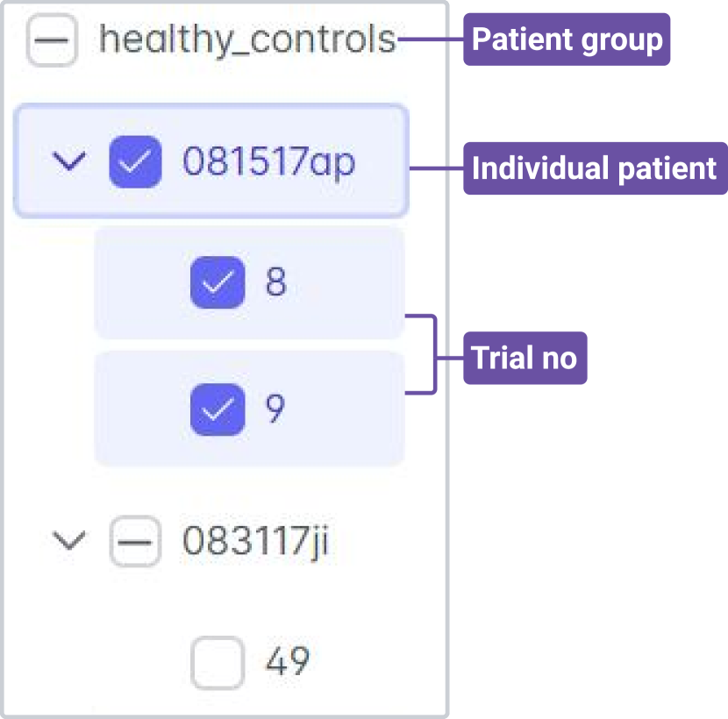Image resolution: width=728 pixels, height=719 pixels.
Task: Click the trial 8 number label
Action: (276, 282)
